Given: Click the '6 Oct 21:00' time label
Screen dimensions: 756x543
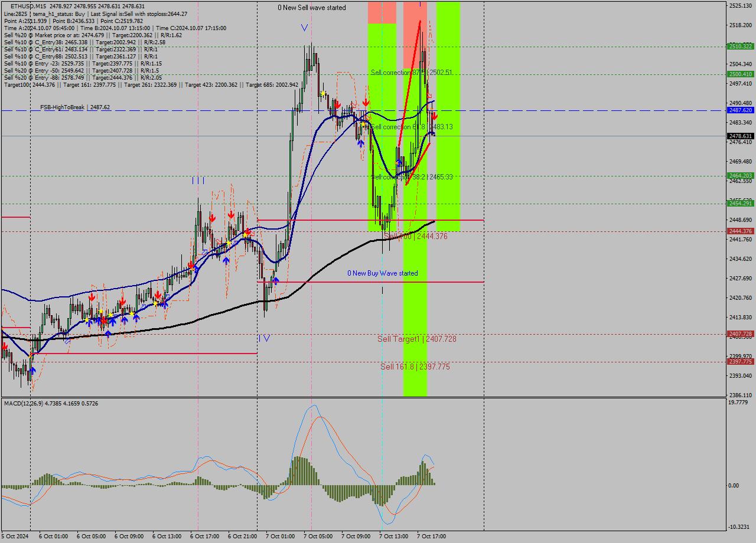Looking at the screenshot, I should 242,537.
